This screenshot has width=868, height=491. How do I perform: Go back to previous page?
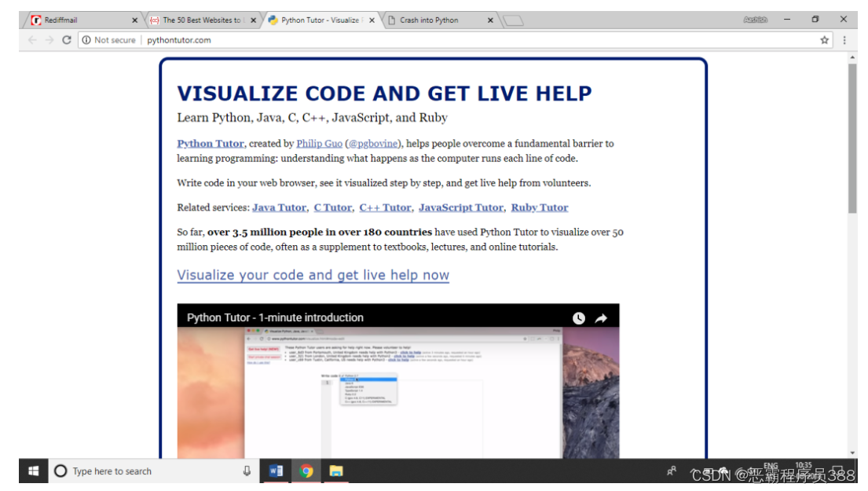click(33, 40)
